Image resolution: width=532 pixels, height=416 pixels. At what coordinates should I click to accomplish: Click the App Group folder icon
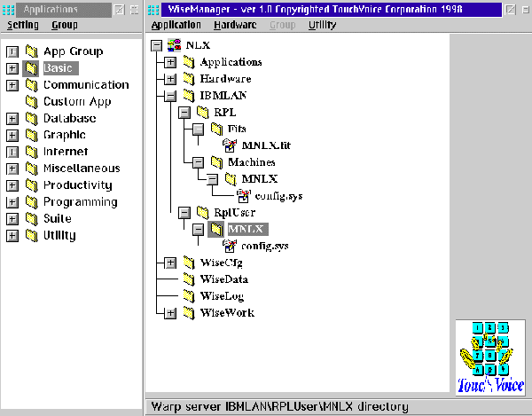tap(31, 51)
